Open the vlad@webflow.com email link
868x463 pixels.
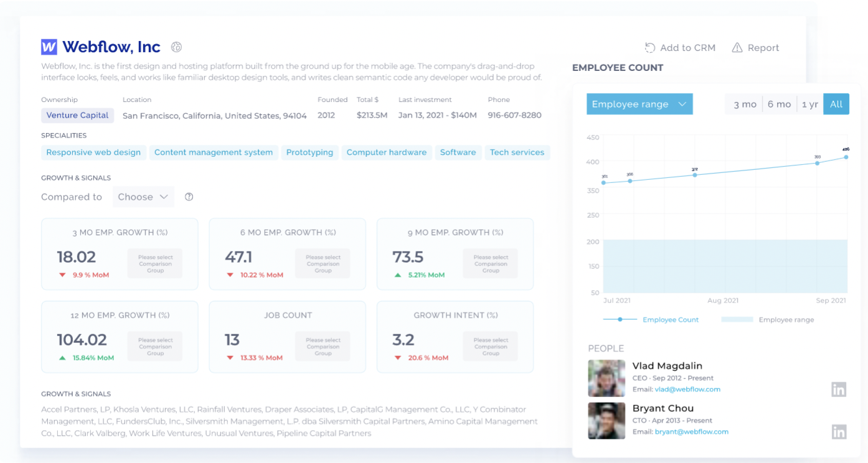pos(687,390)
